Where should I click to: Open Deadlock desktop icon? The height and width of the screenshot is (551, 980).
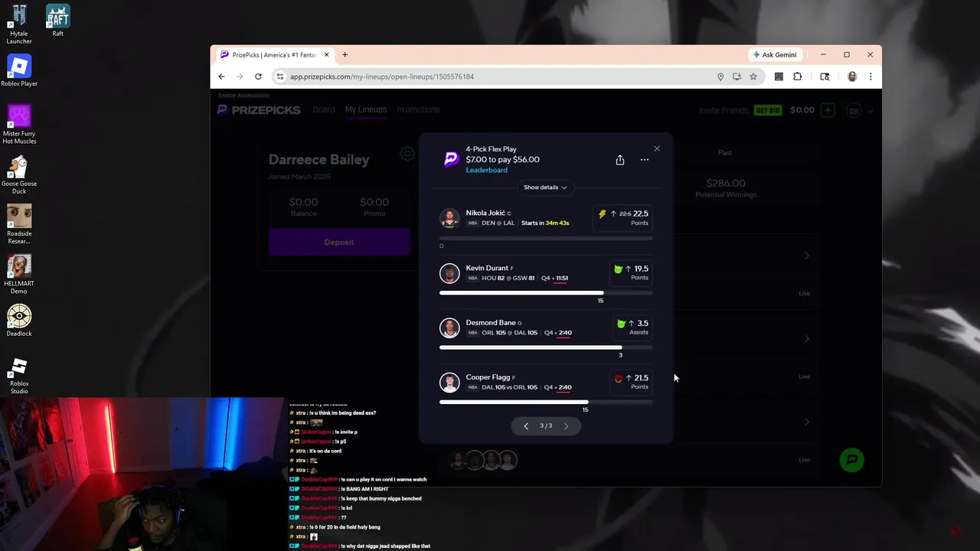[x=19, y=321]
